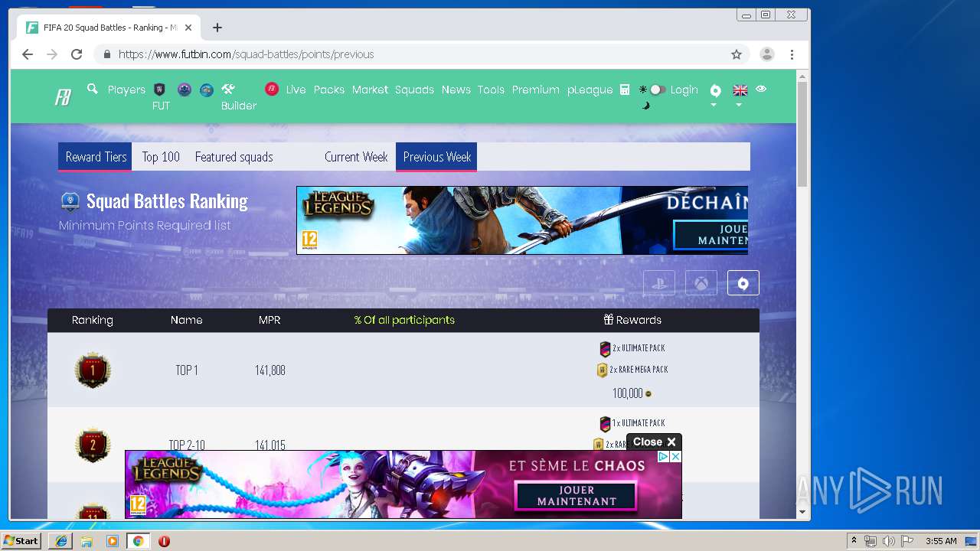Screen dimensions: 980x551
Task: Click the TOP 1 rank badge
Action: (93, 370)
